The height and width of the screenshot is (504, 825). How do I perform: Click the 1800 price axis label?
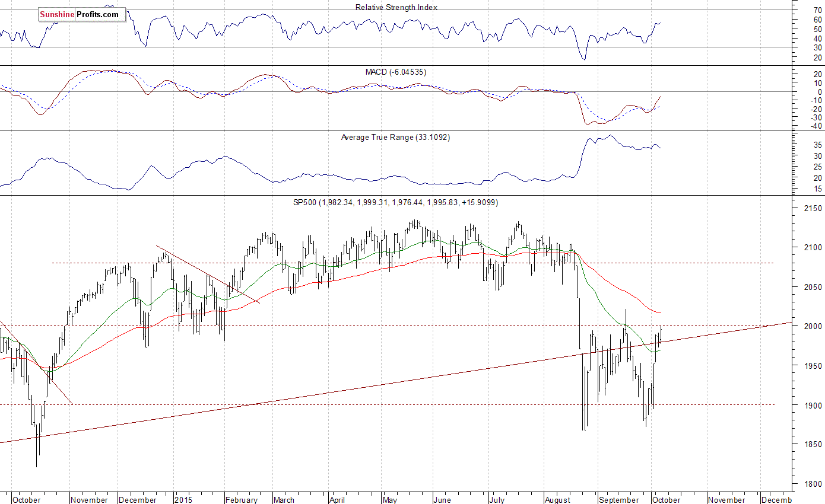[813, 484]
